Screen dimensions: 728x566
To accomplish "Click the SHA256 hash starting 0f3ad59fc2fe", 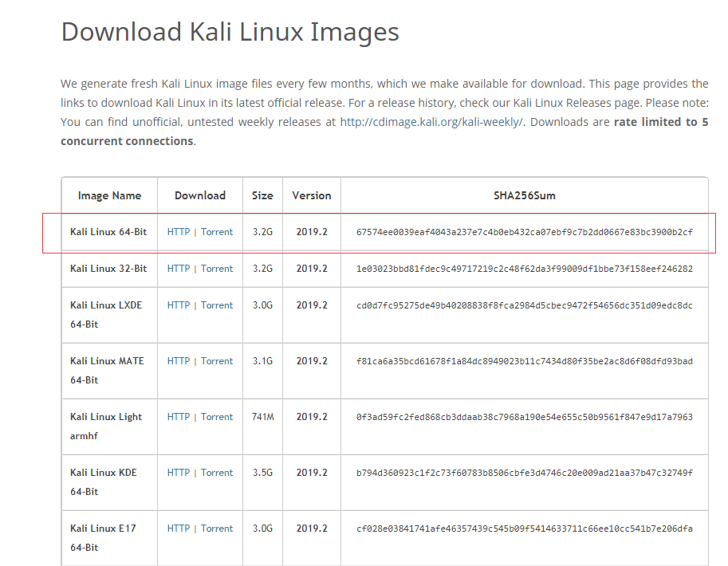I will pos(525,417).
